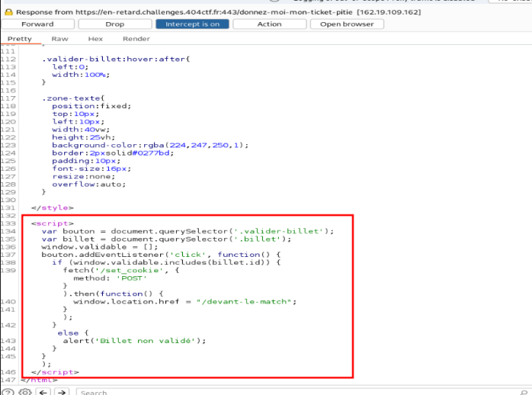Screen dimensions: 532x395
Task: Turn off the Intercept is on toggle
Action: click(192, 24)
